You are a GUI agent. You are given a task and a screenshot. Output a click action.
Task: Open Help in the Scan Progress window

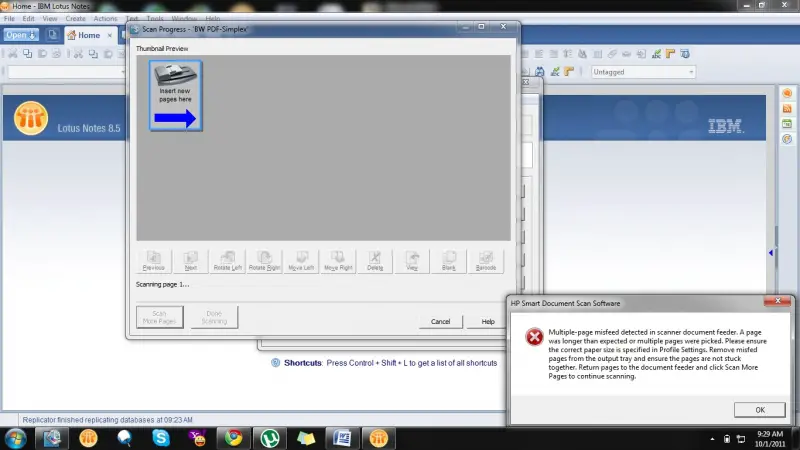[x=488, y=321]
